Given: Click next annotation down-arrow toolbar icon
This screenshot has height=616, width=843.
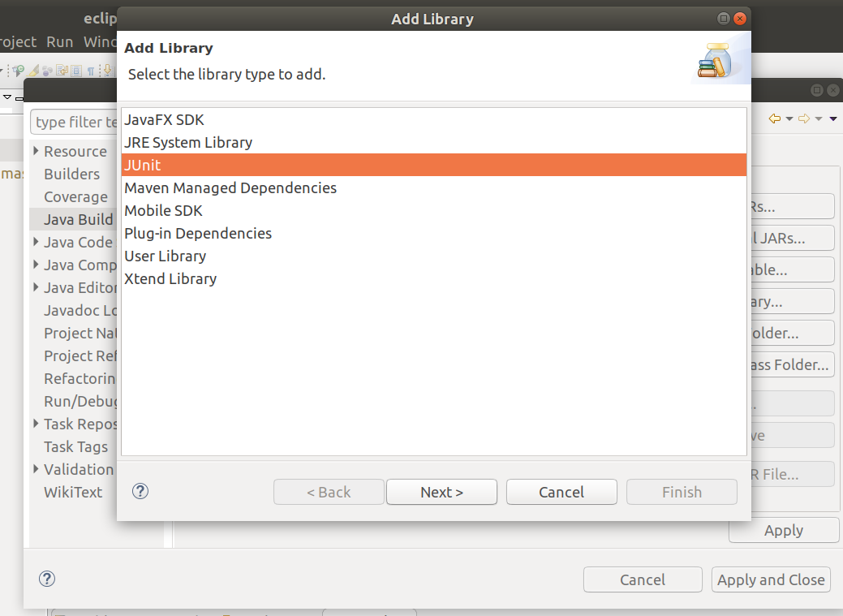Looking at the screenshot, I should tap(108, 70).
